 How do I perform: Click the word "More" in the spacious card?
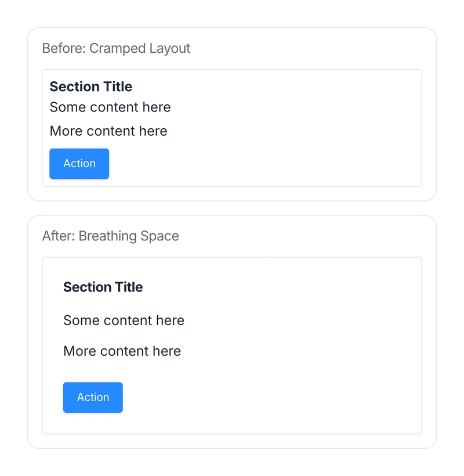(79, 351)
